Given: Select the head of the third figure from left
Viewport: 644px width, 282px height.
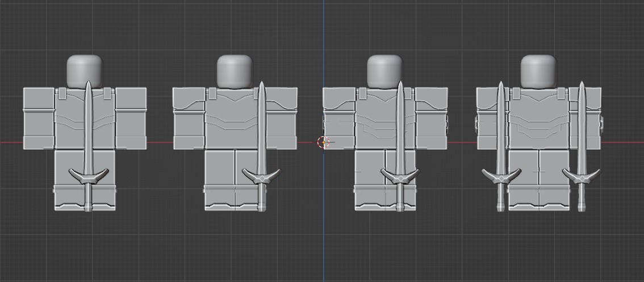Looking at the screenshot, I should pos(385,71).
